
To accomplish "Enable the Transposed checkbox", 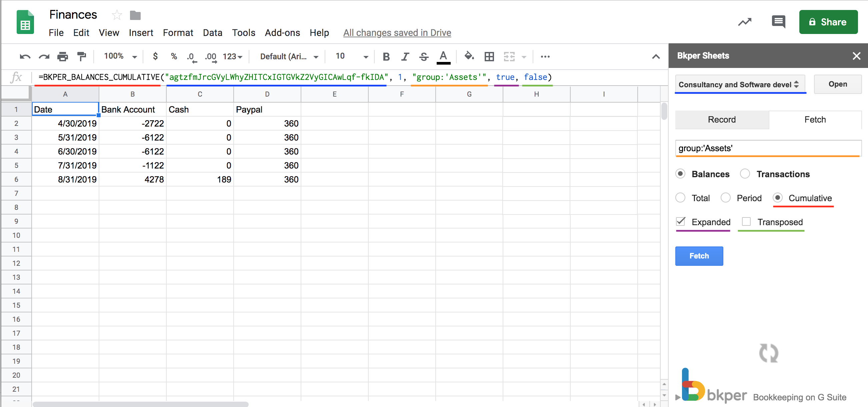I will pyautogui.click(x=746, y=222).
